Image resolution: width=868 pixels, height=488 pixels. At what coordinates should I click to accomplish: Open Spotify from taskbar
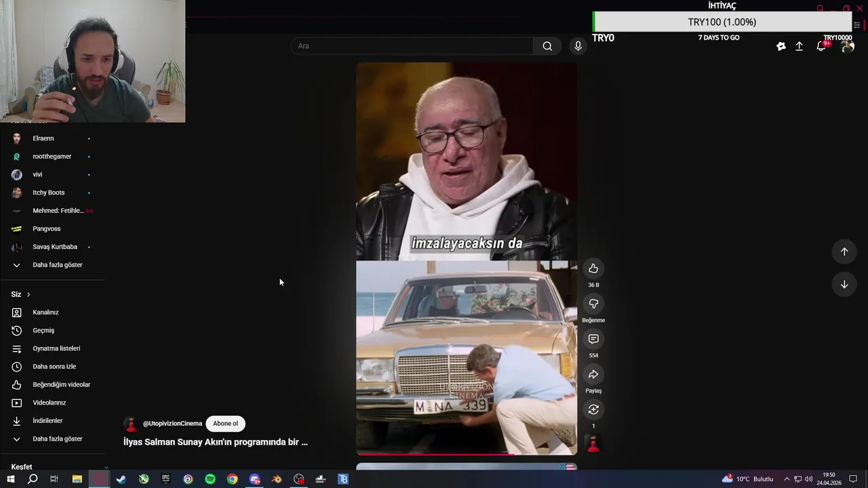click(x=210, y=479)
